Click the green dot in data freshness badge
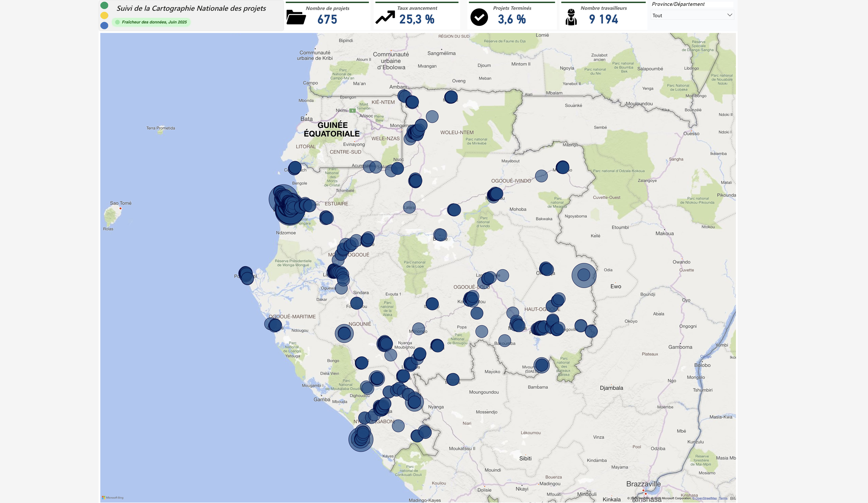Viewport: 868px width, 503px height. coord(117,22)
